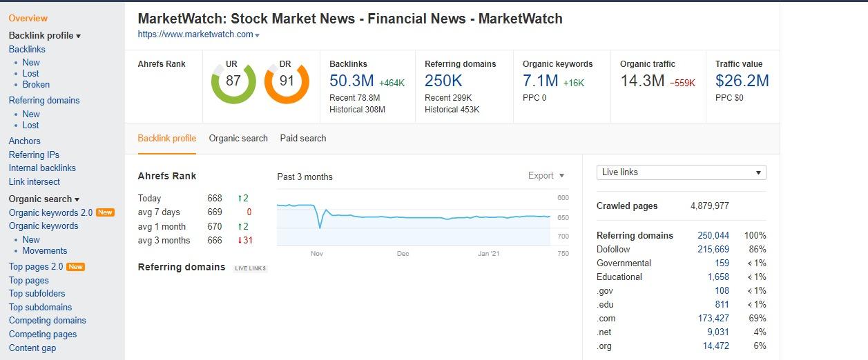Image resolution: width=868 pixels, height=360 pixels.
Task: Click the UR 87 donut gauge
Action: tap(233, 81)
